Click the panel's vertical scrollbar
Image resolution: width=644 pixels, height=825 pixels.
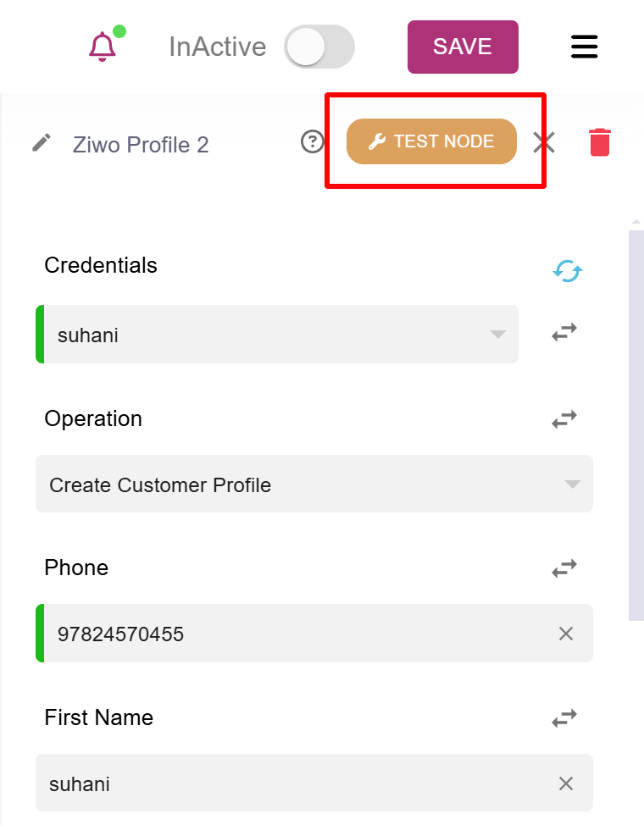636,425
